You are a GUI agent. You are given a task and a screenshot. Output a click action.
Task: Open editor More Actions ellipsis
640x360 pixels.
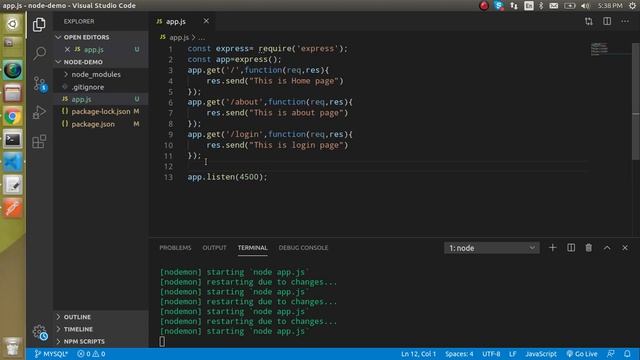coord(625,21)
